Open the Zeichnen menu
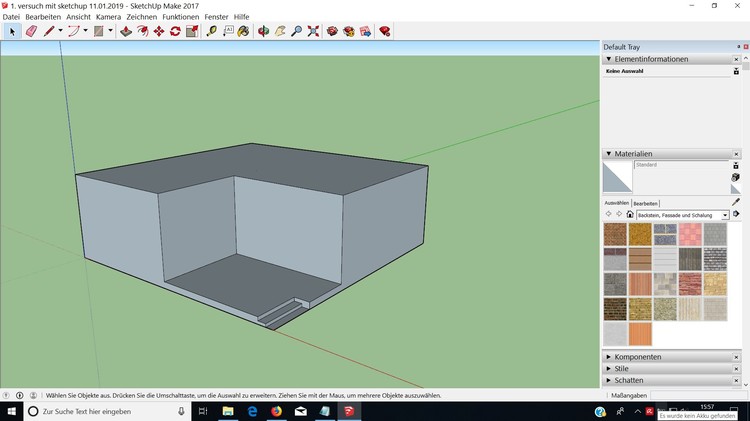 point(142,17)
